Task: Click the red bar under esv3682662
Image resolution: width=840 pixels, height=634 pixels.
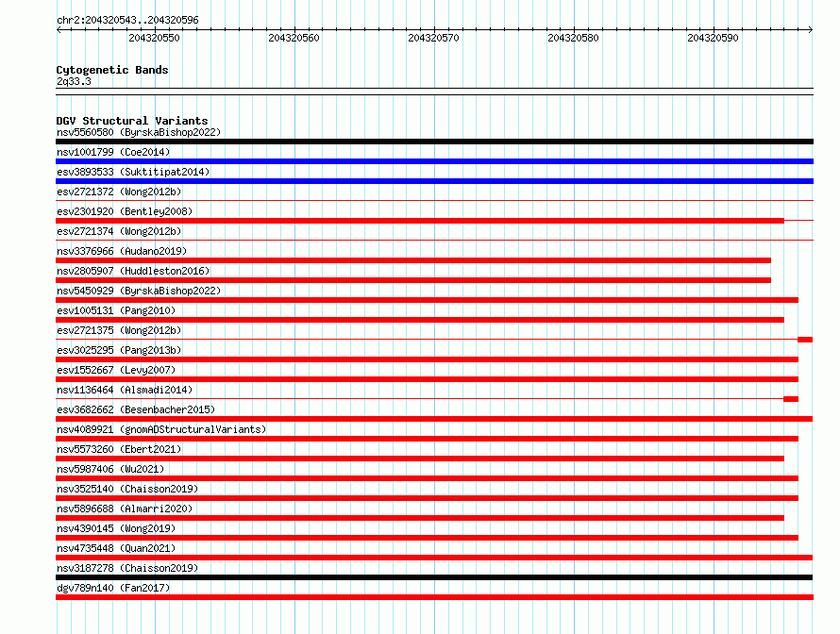Action: (434, 419)
